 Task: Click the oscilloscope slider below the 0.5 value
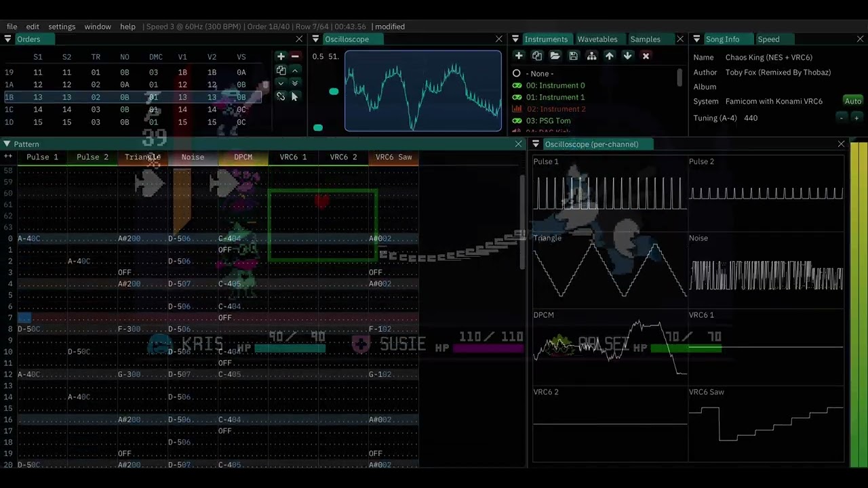click(x=318, y=127)
